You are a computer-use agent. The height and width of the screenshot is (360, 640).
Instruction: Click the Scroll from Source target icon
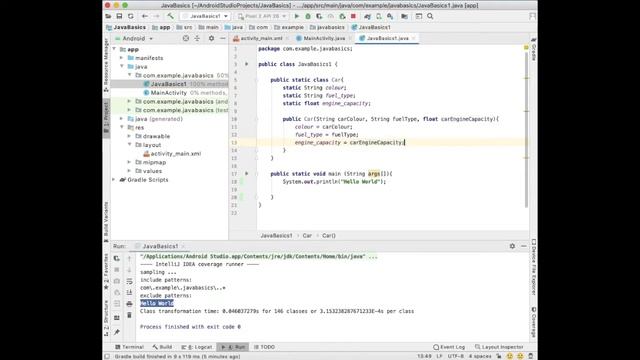(186, 38)
